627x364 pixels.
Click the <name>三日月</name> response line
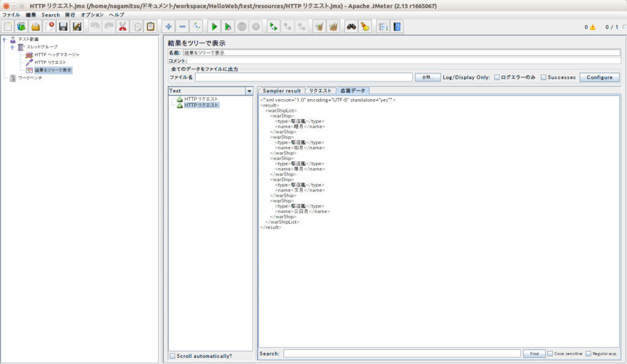(302, 212)
